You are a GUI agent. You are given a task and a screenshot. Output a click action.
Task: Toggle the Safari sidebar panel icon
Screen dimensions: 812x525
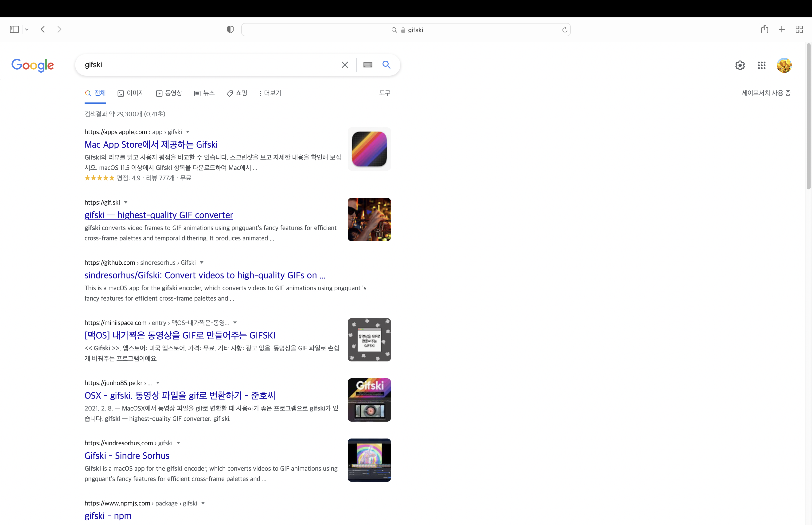pyautogui.click(x=14, y=29)
